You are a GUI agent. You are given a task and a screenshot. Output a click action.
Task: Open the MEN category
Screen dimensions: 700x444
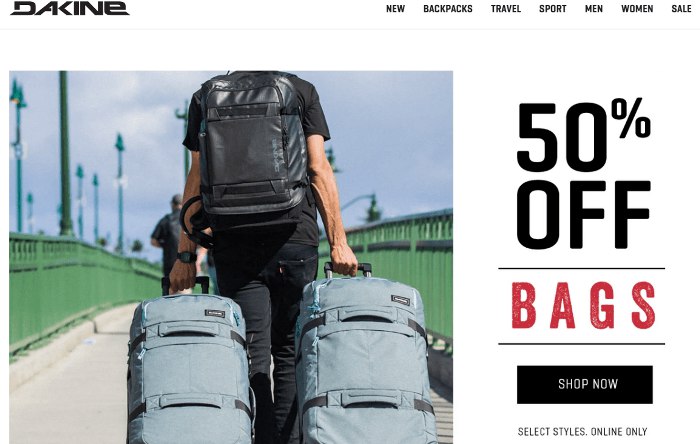[x=594, y=9]
